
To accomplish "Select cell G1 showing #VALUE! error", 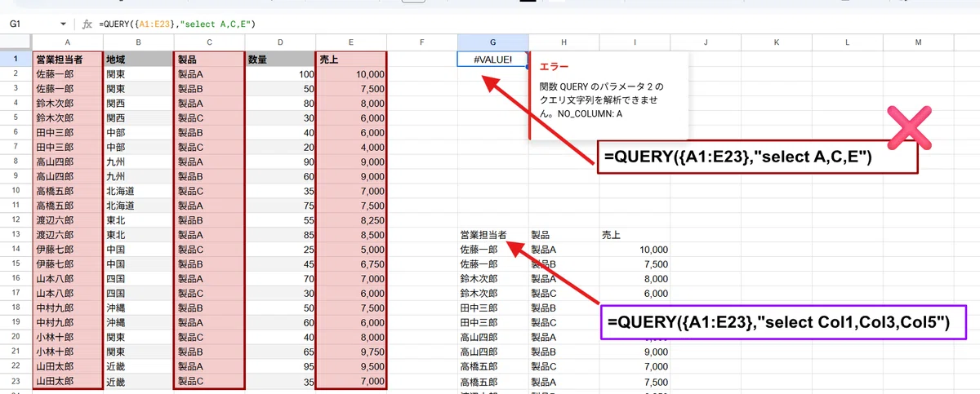I will tap(492, 59).
